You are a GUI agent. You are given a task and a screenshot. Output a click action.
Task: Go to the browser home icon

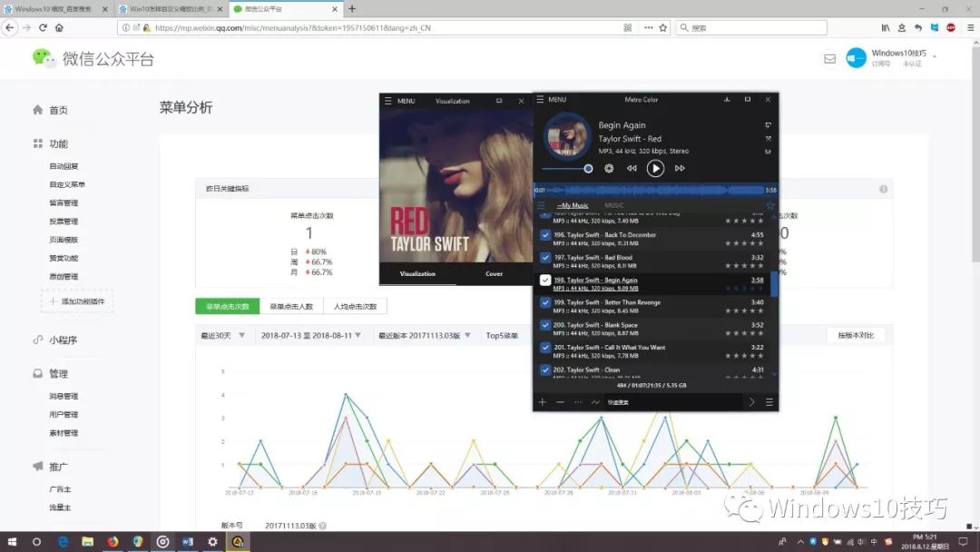(x=59, y=27)
